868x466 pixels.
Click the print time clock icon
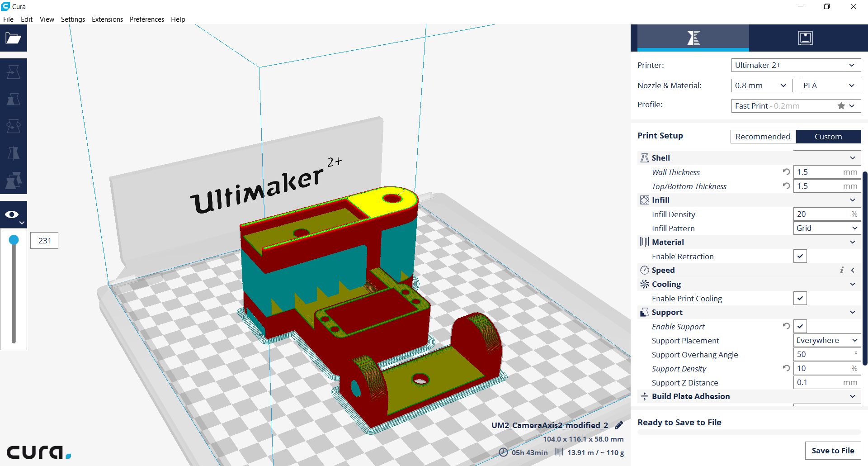pos(503,452)
